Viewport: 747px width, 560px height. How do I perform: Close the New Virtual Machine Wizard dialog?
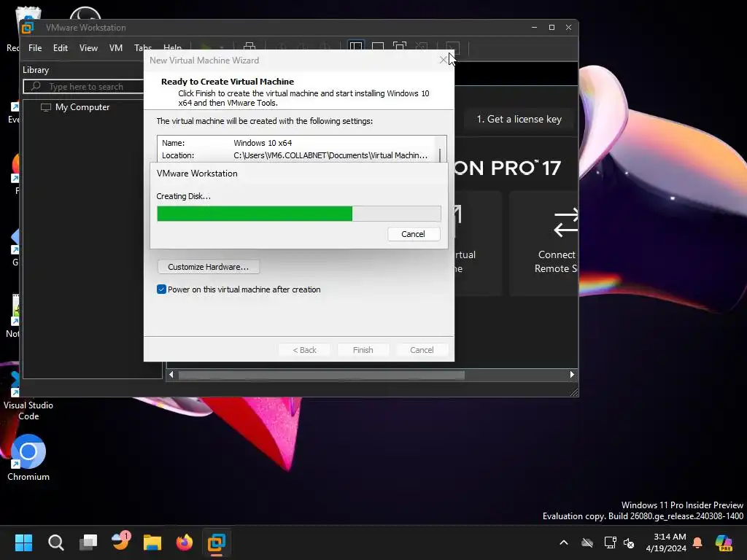[443, 60]
